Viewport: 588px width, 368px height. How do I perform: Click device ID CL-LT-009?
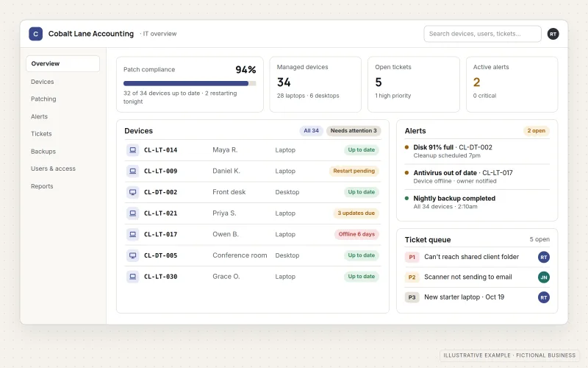coord(160,171)
